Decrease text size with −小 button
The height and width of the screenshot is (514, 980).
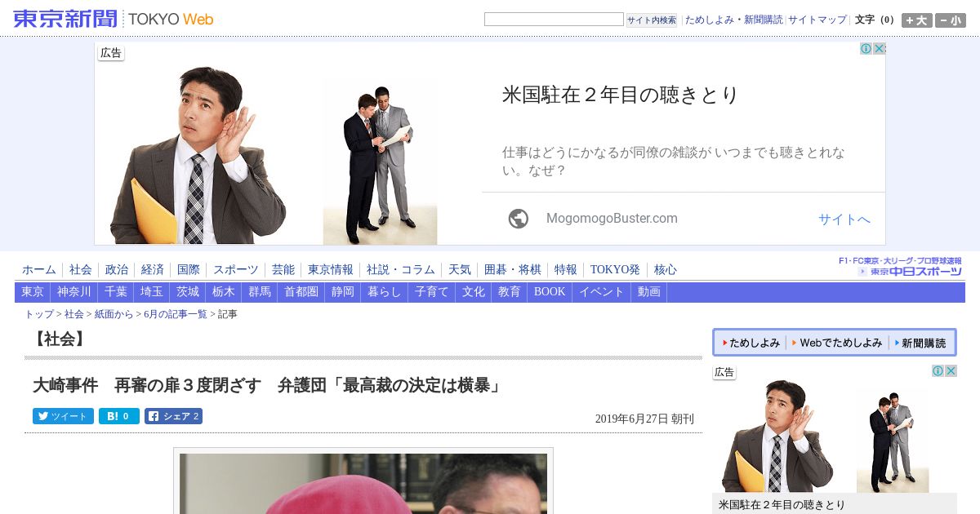pos(950,20)
